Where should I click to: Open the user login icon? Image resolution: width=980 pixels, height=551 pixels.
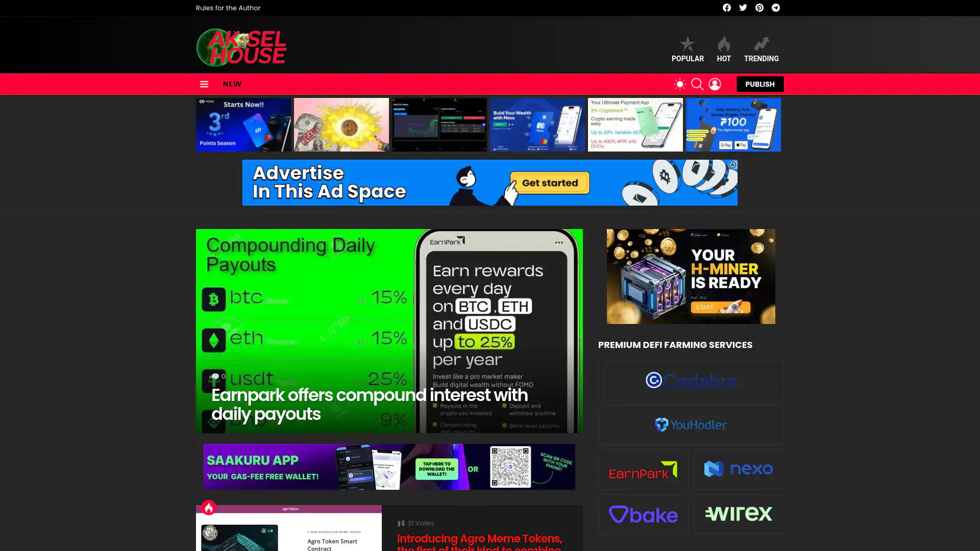pos(715,84)
